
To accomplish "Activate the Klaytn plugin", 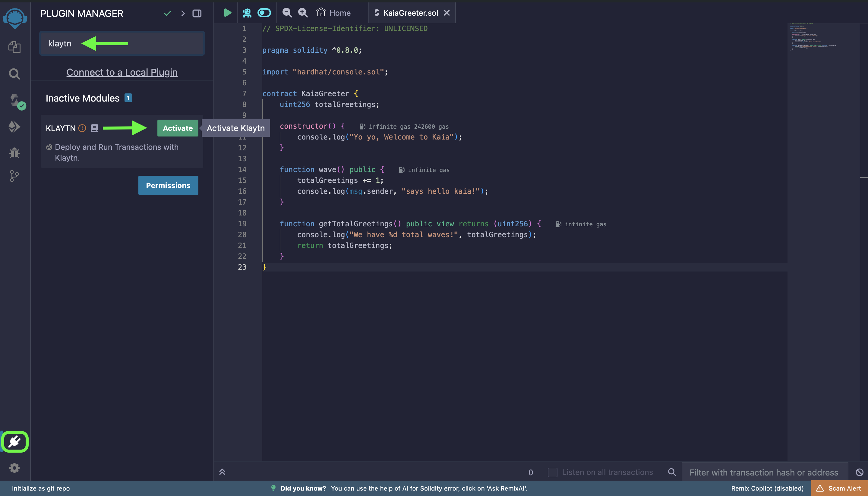I will (178, 128).
